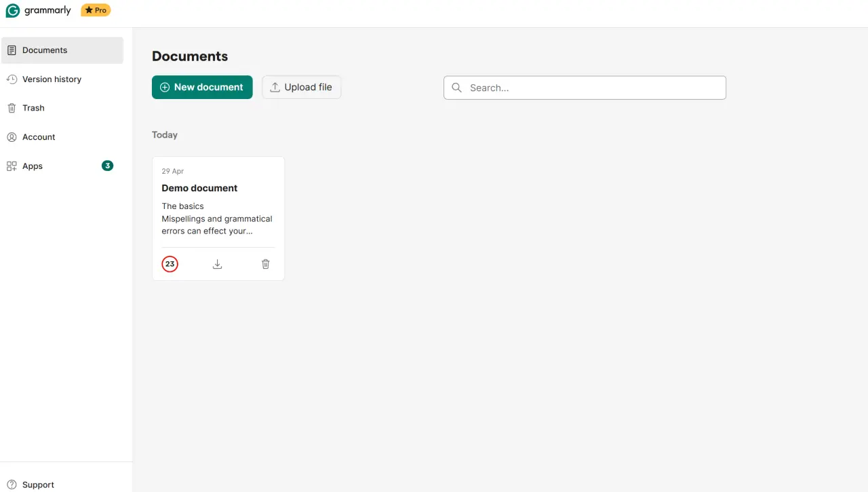Screen dimensions: 868x492
Task: Open Documents in the sidebar
Action: tap(62, 50)
